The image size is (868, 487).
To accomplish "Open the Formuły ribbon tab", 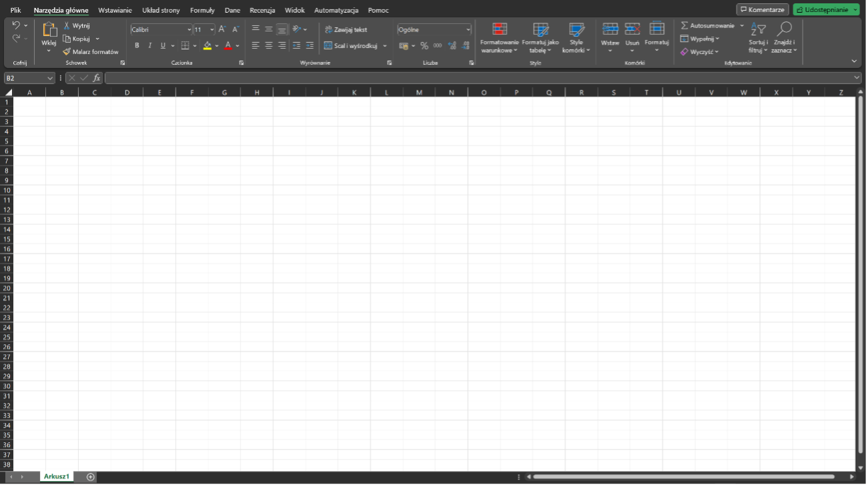I will (x=202, y=10).
